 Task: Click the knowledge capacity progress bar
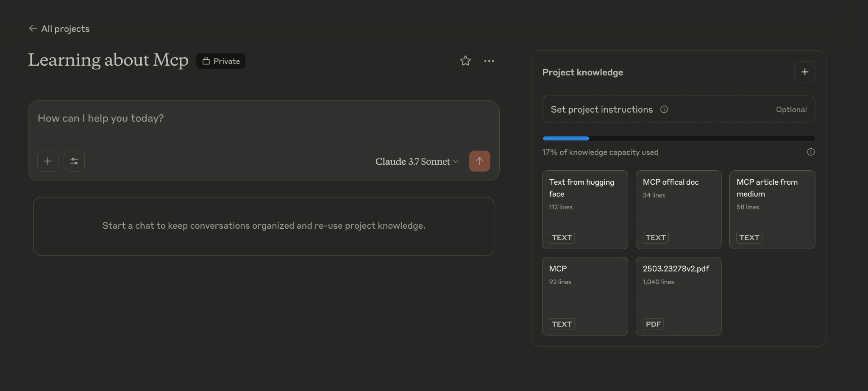click(678, 139)
